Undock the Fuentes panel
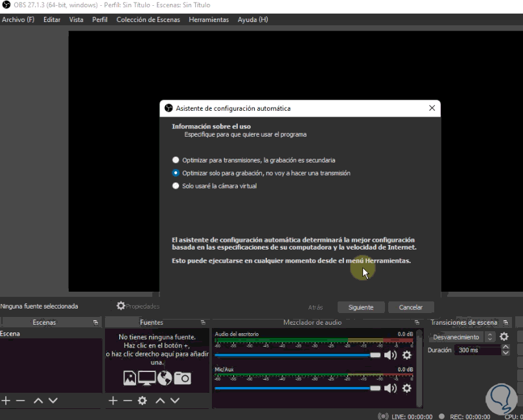 click(x=203, y=323)
